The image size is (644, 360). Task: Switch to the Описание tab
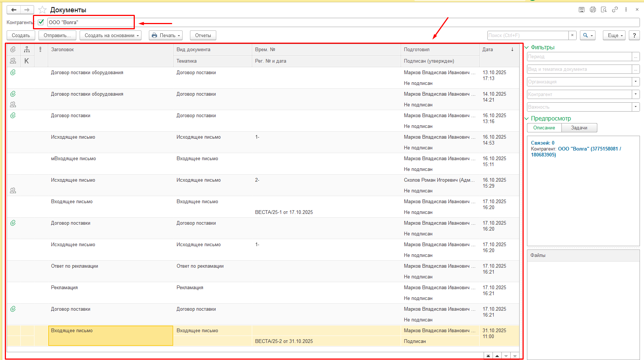[x=544, y=128]
